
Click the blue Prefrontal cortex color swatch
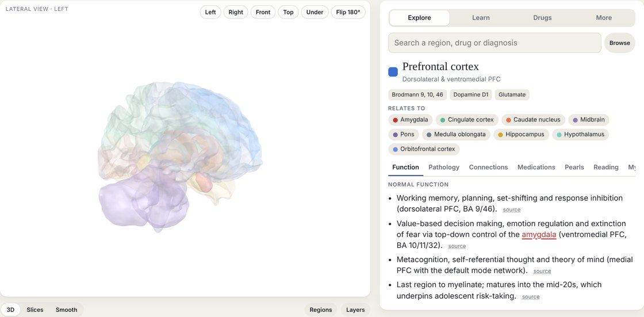click(x=393, y=72)
